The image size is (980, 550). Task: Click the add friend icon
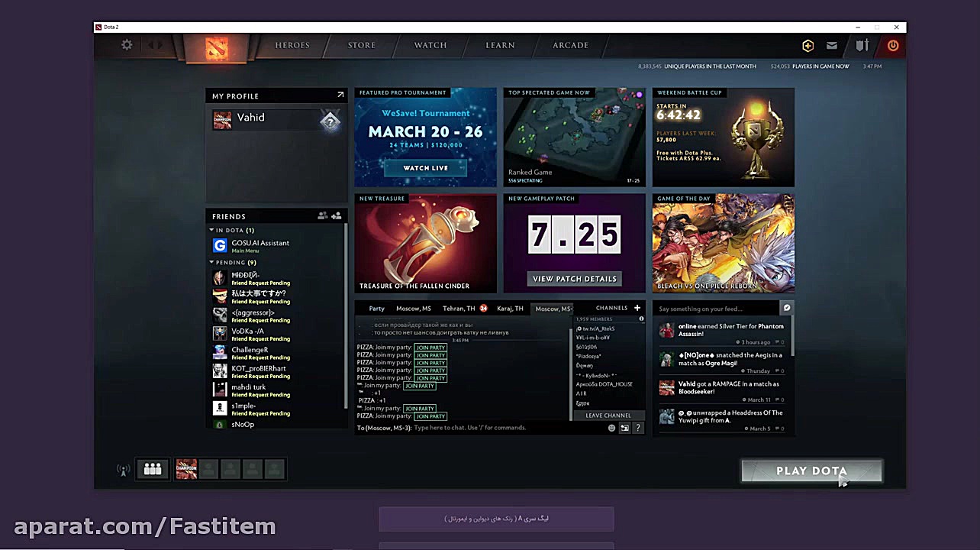337,216
